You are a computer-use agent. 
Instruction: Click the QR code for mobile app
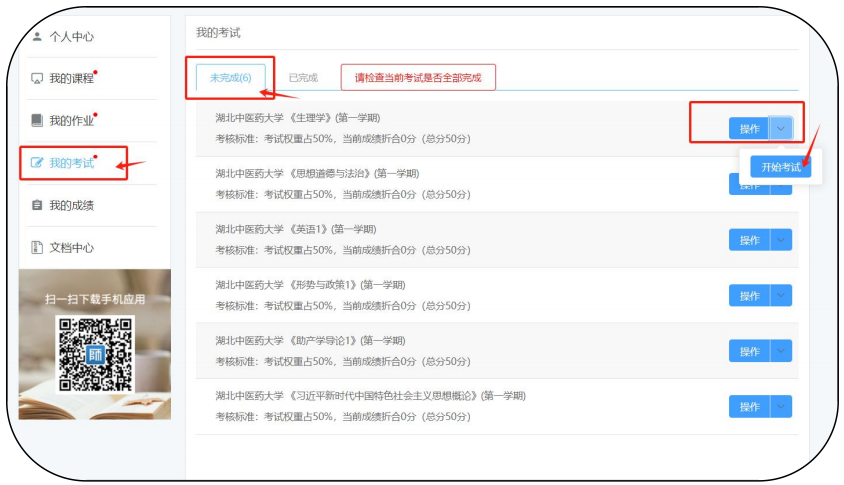95,352
